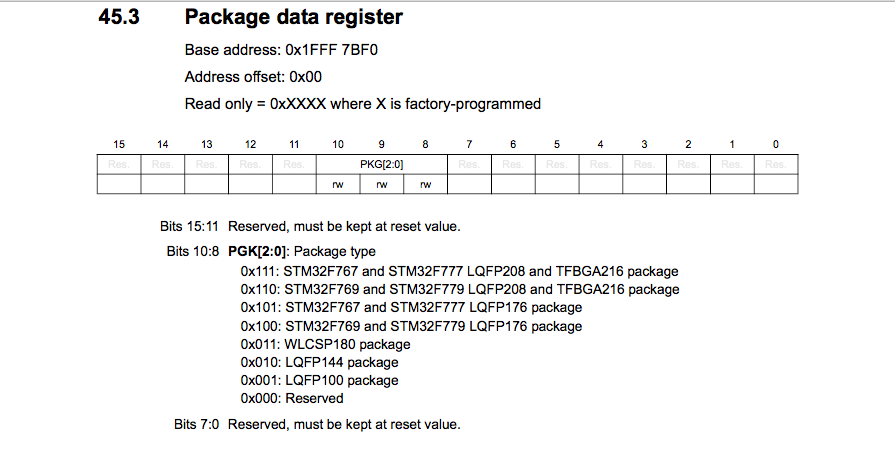Viewport: 895px width, 470px height.
Task: Click bit number 0 column header
Action: point(776,144)
